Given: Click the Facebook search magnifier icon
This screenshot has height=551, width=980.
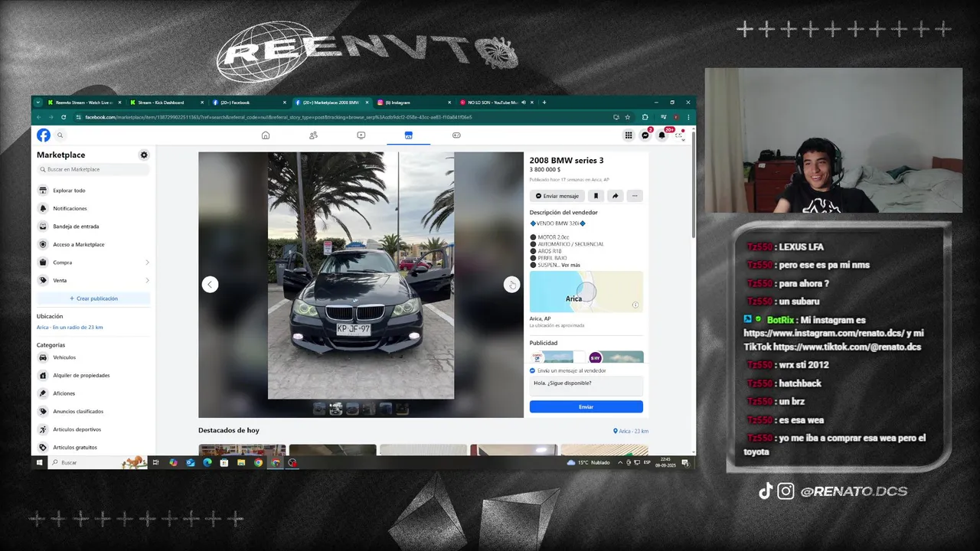Looking at the screenshot, I should pos(60,135).
